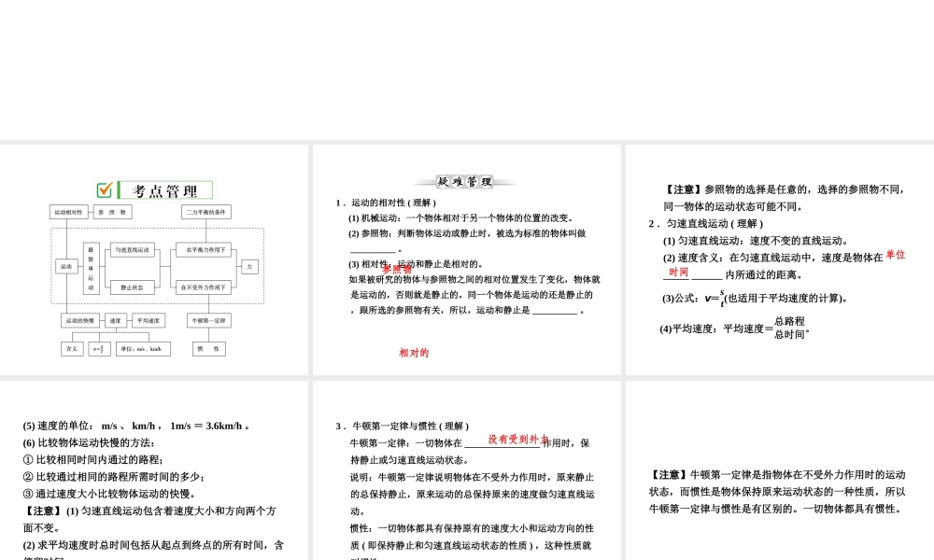Select the line (2) 求平均速度时总时间包括
The height and width of the screenshot is (560, 934).
click(154, 544)
